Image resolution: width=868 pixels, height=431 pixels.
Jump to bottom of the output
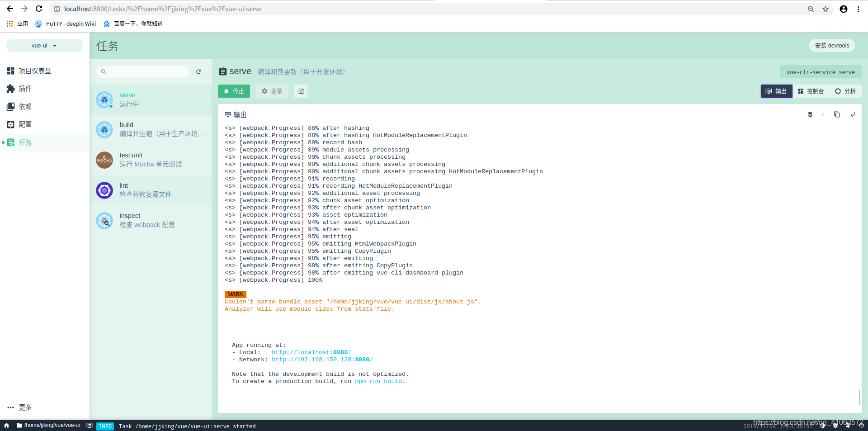pos(853,115)
